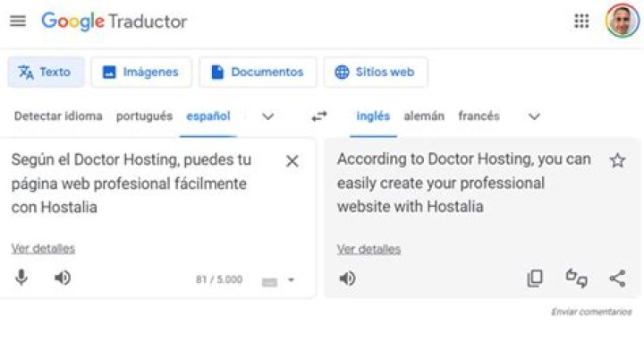Choose portugués as source language
Image resolution: width=644 pixels, height=343 pixels.
144,116
